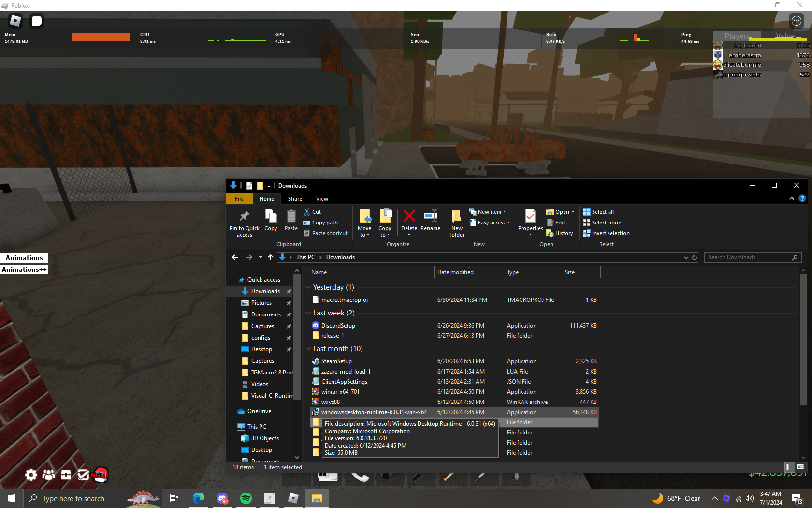Click the Animations++ button in Roblox
This screenshot has width=812, height=508.
point(24,269)
